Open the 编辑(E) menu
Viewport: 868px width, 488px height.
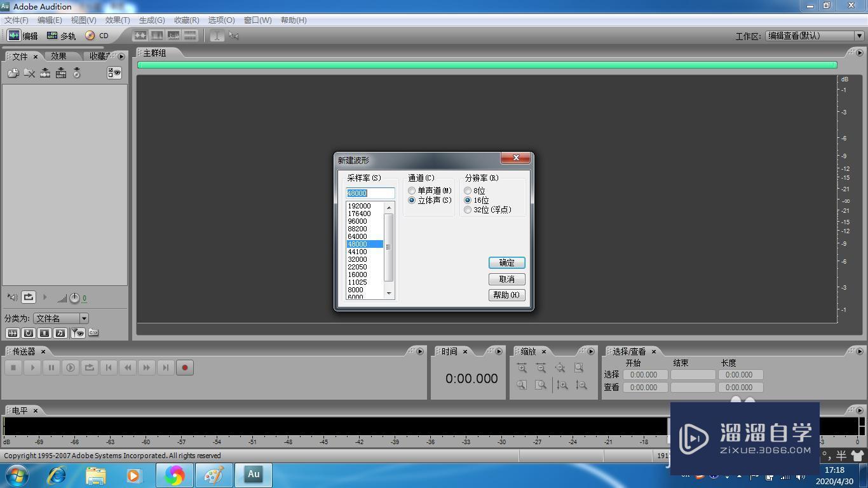50,20
